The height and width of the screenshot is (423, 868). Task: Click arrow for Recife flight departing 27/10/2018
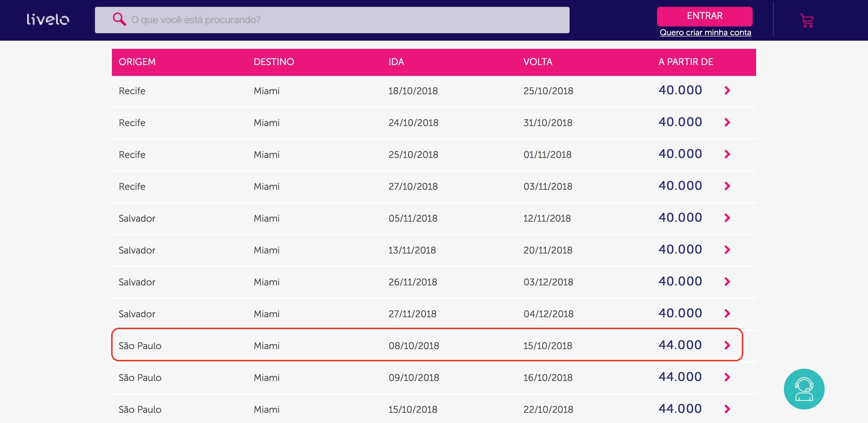(x=727, y=186)
